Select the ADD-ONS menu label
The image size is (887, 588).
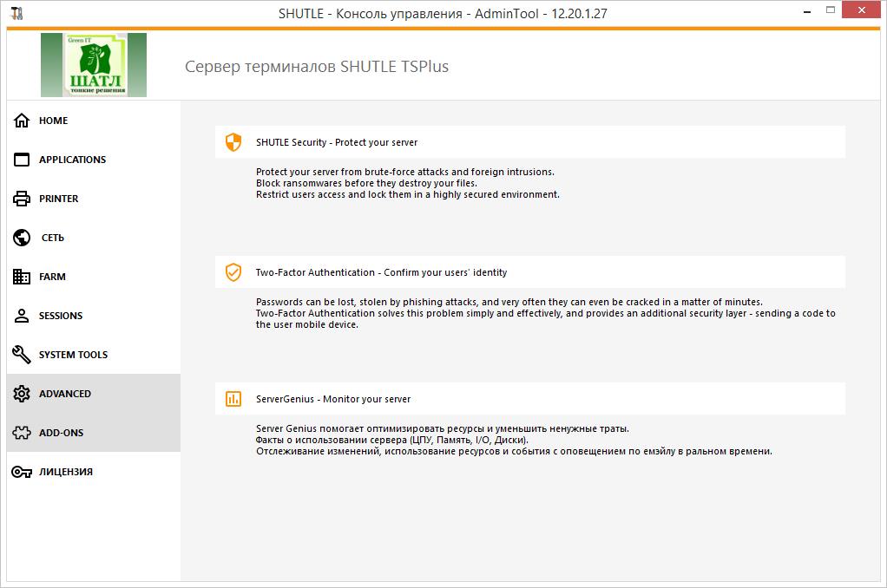pos(61,433)
